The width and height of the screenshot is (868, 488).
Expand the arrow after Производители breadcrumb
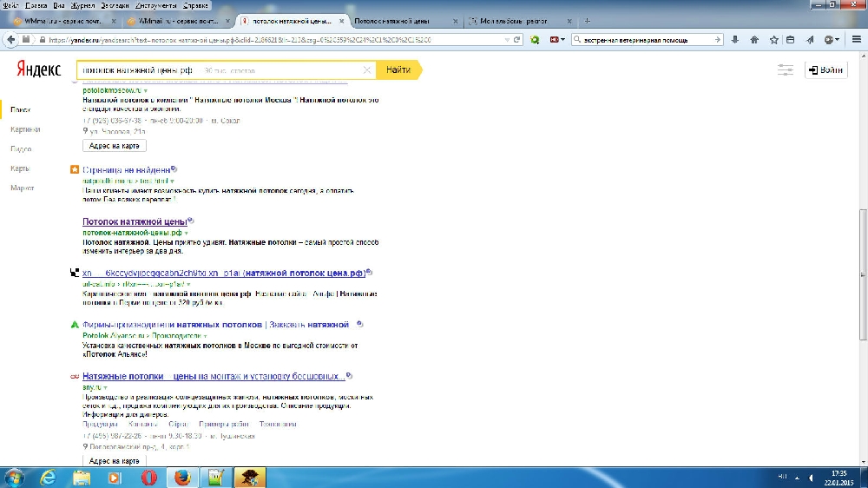(205, 336)
